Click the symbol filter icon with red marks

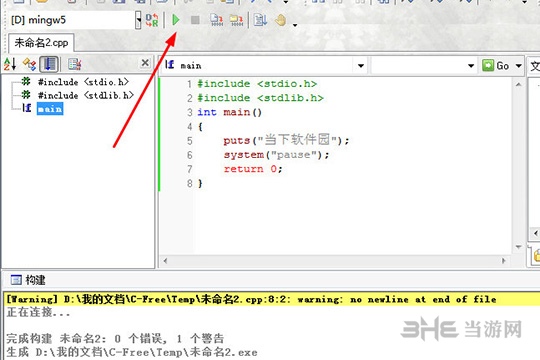tap(74, 64)
